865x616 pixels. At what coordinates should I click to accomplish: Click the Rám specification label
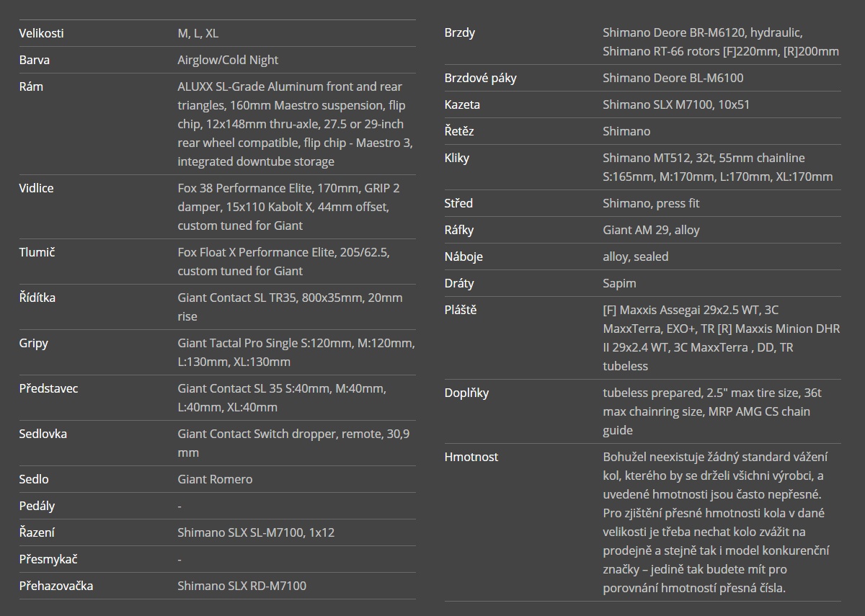pyautogui.click(x=31, y=86)
